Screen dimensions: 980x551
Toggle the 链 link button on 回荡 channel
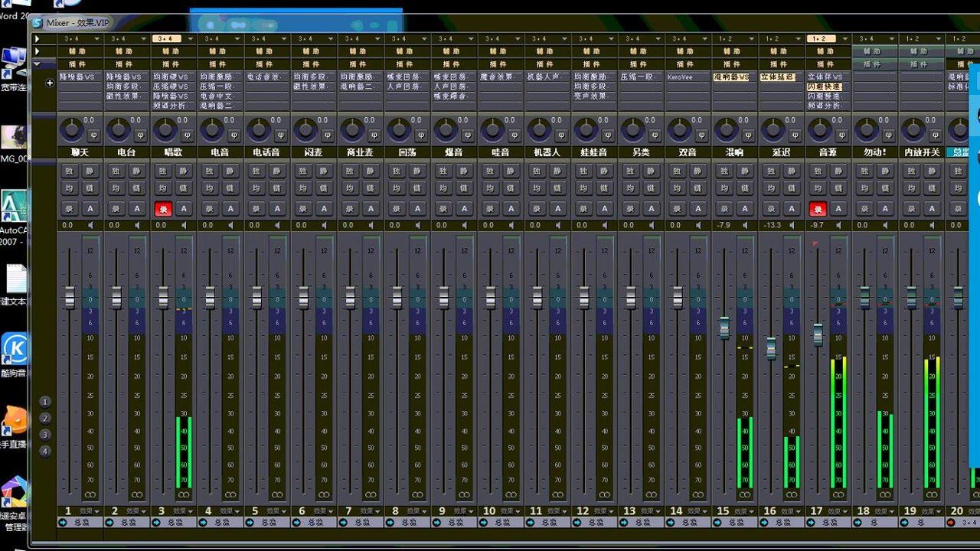click(417, 188)
